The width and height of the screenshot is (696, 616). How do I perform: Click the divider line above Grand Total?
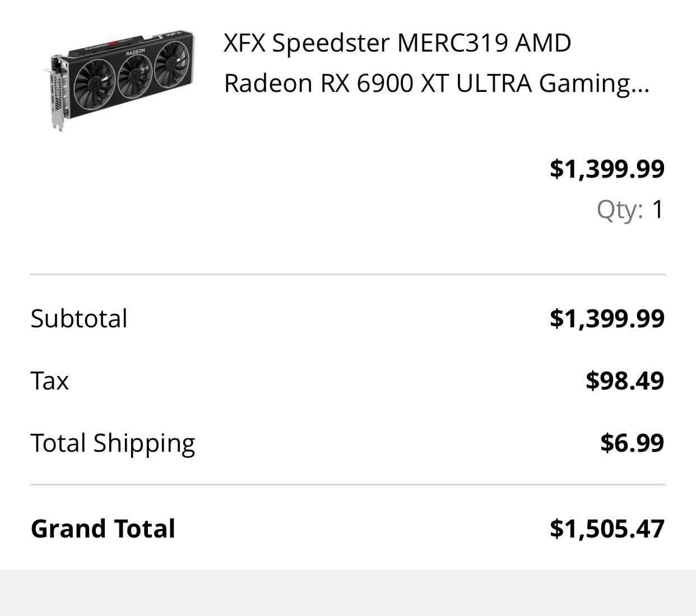point(347,484)
